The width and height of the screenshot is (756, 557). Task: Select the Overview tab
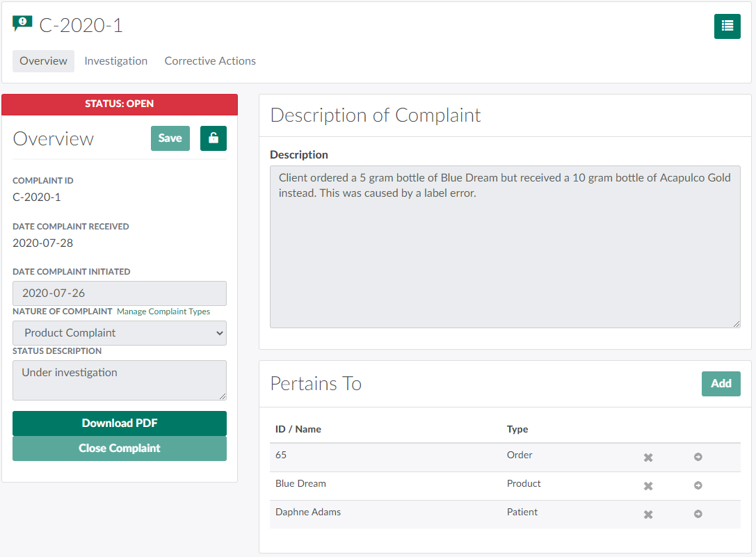click(43, 61)
